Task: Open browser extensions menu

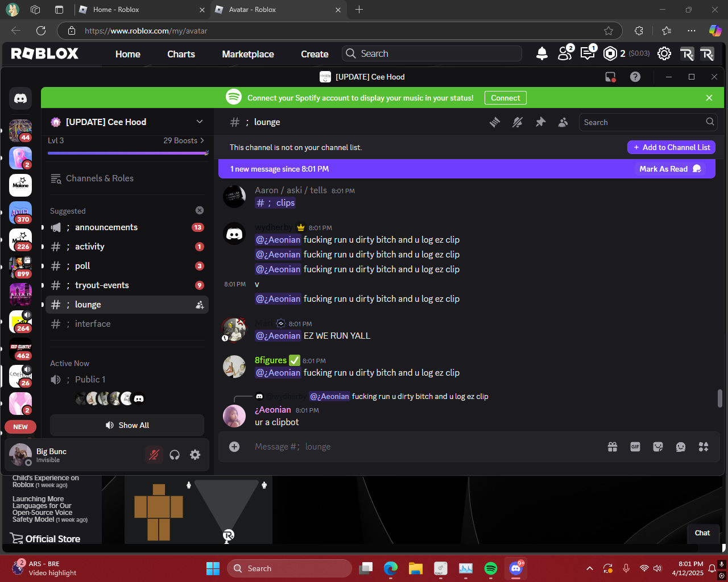Action: [639, 31]
